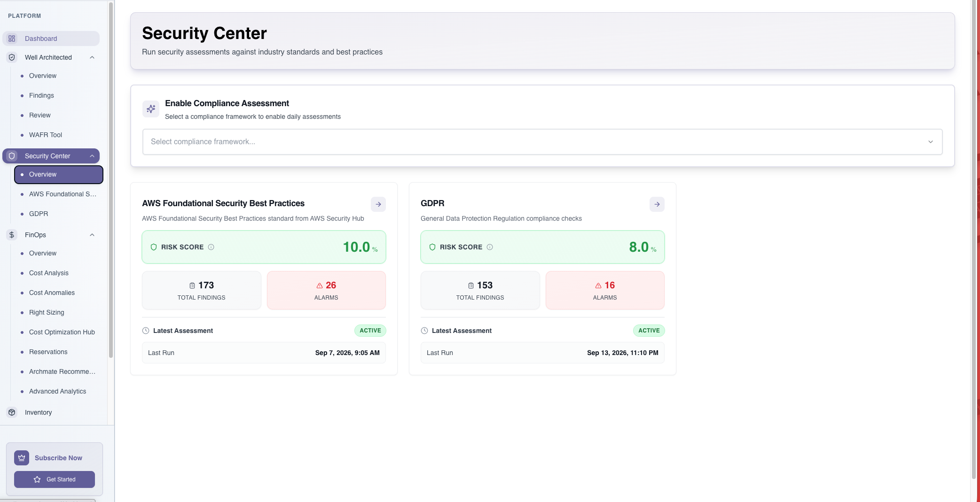The height and width of the screenshot is (502, 980).
Task: Click the Inventory box icon
Action: point(12,412)
